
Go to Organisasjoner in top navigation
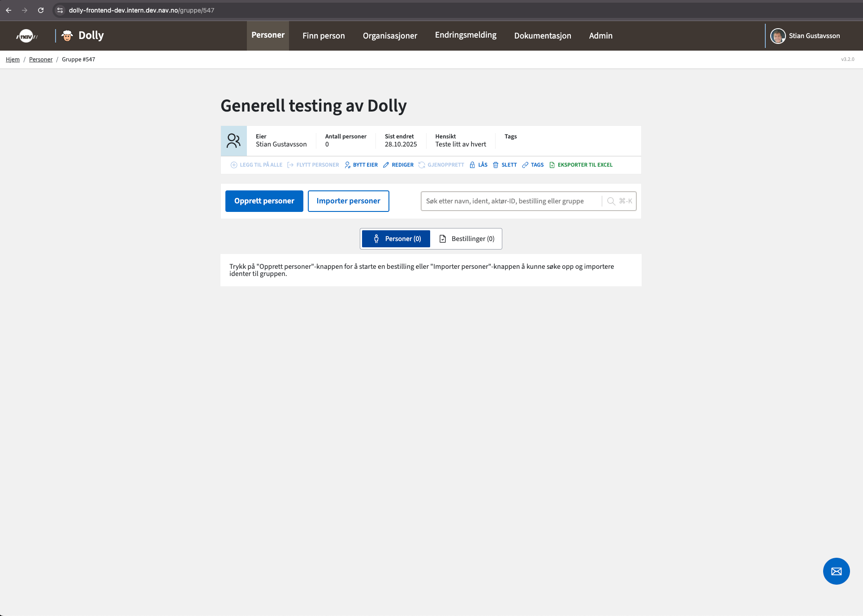(390, 36)
